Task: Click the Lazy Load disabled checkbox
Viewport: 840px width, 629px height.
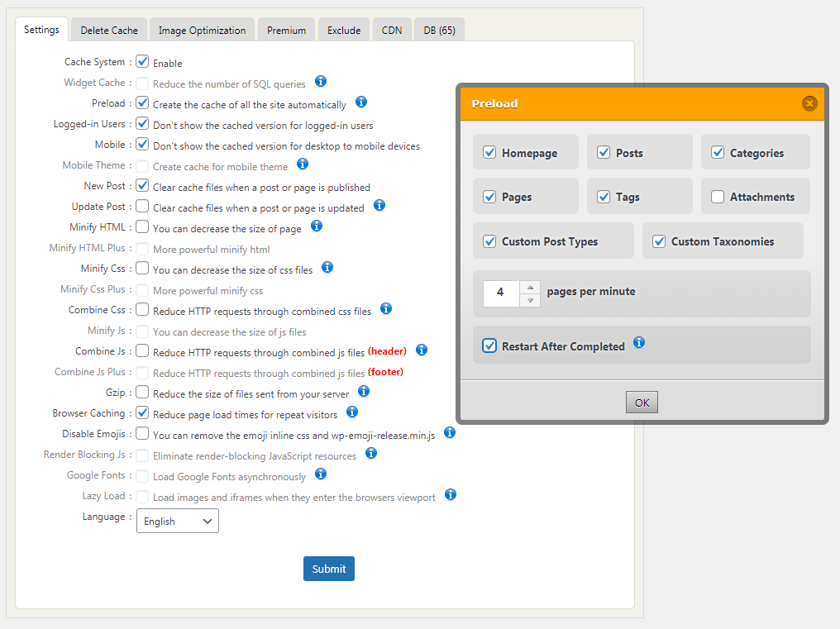Action: pyautogui.click(x=142, y=497)
